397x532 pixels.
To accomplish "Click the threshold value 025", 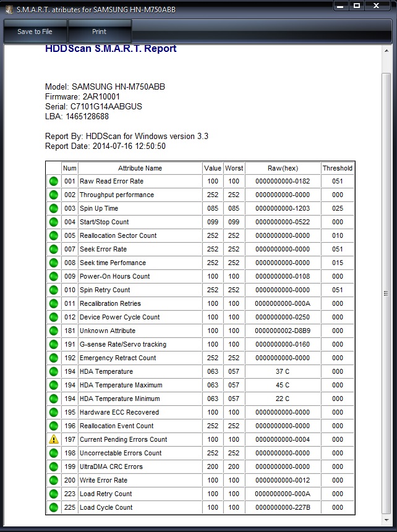I will (338, 208).
